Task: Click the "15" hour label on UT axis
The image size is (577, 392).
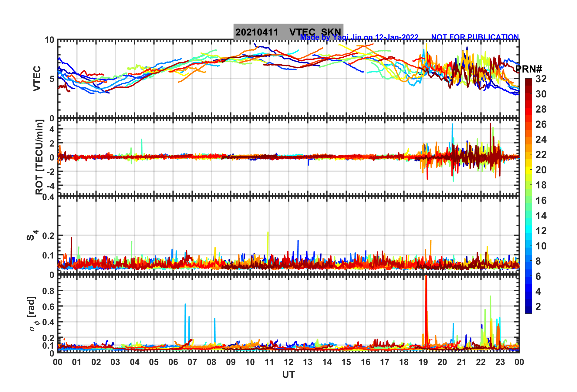Action: (346, 362)
